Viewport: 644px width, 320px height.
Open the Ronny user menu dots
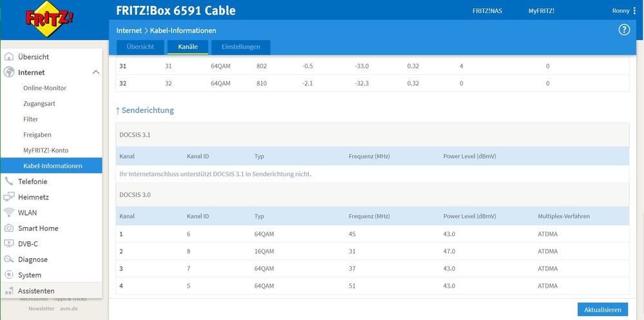[x=635, y=11]
